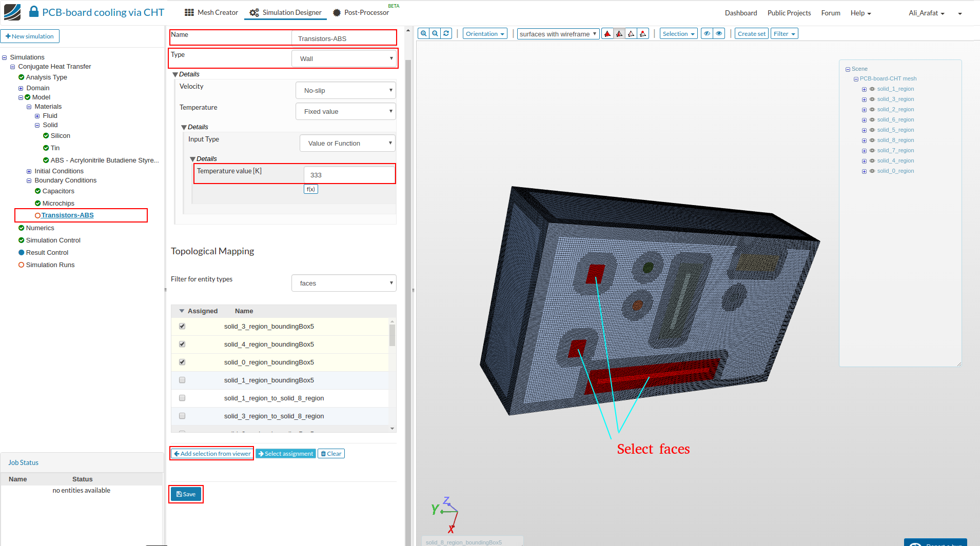Click the Select assignment button
Screen dimensions: 980x546
pos(286,454)
